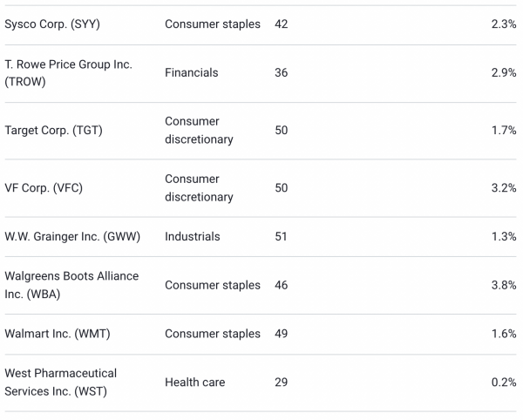Click the number 42 in Sysco row
The image size is (523, 420).
coord(281,24)
